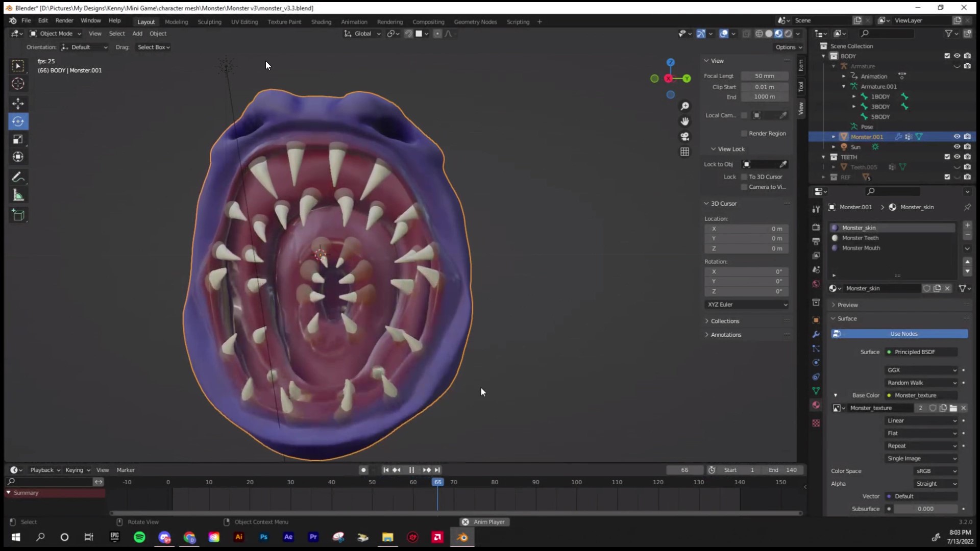Expand the Collections panel
The width and height of the screenshot is (980, 551).
tap(725, 321)
